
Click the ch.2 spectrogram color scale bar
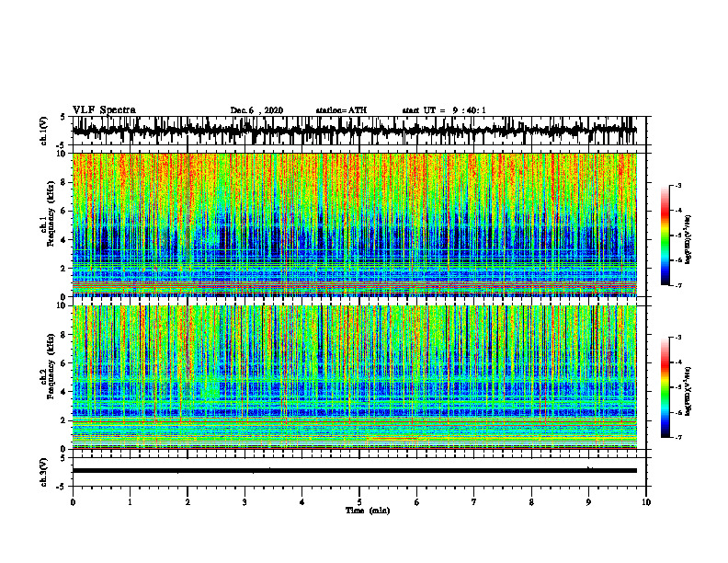[665, 387]
